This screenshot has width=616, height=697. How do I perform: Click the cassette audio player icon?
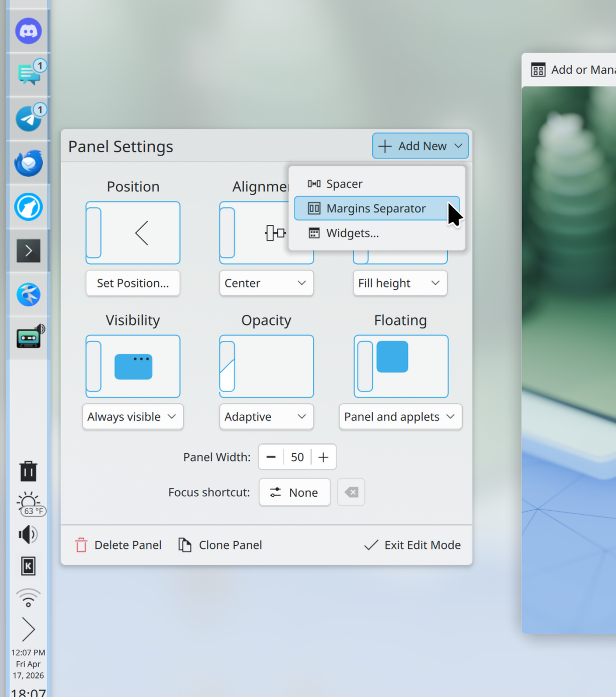coord(29,337)
